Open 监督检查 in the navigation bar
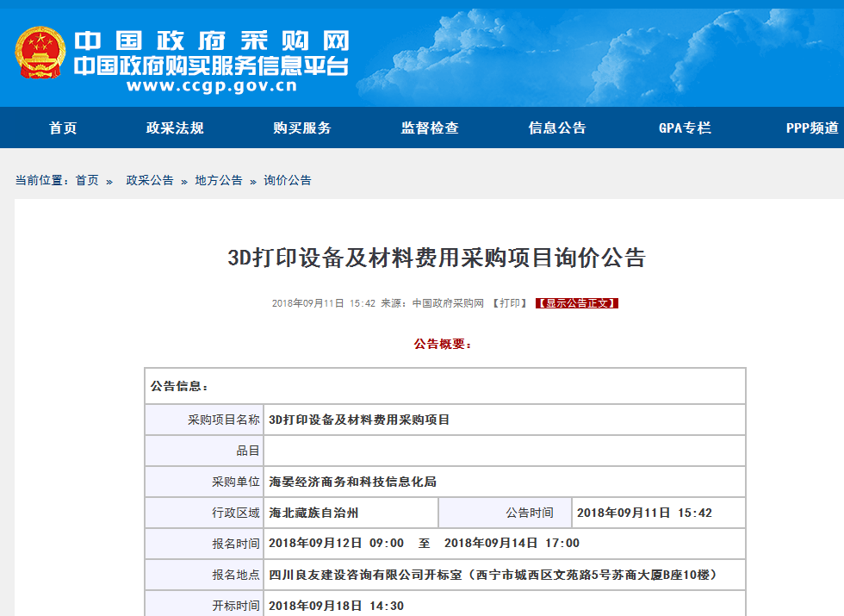 tap(430, 128)
